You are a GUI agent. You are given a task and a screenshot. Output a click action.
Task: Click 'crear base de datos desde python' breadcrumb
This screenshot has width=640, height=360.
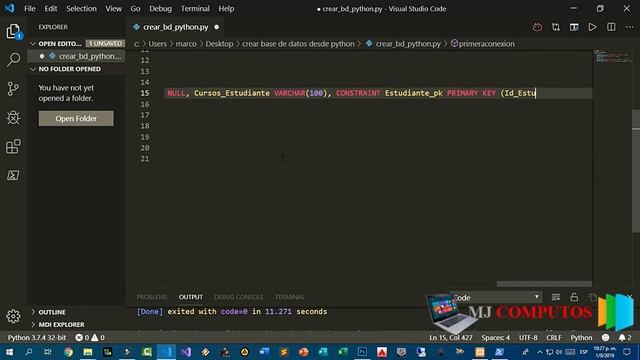tap(298, 44)
